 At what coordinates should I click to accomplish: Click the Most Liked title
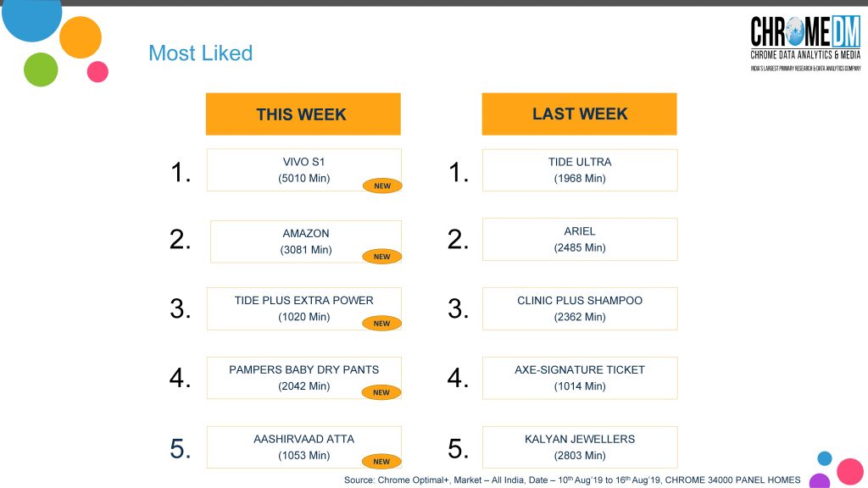(200, 53)
